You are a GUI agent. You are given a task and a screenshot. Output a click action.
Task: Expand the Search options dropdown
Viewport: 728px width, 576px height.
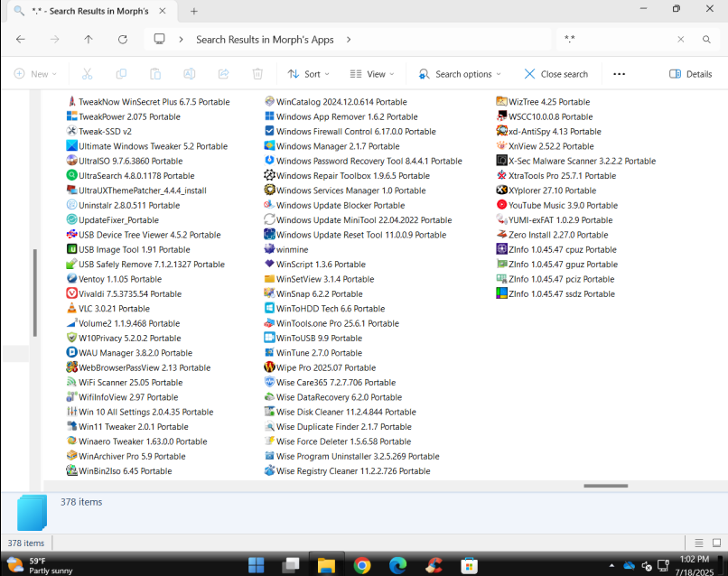(460, 74)
